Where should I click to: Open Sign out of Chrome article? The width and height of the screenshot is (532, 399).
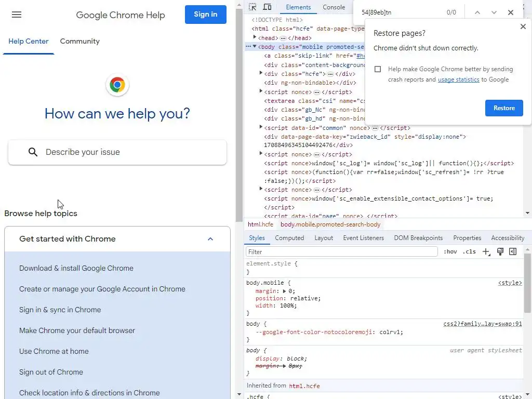(x=51, y=372)
